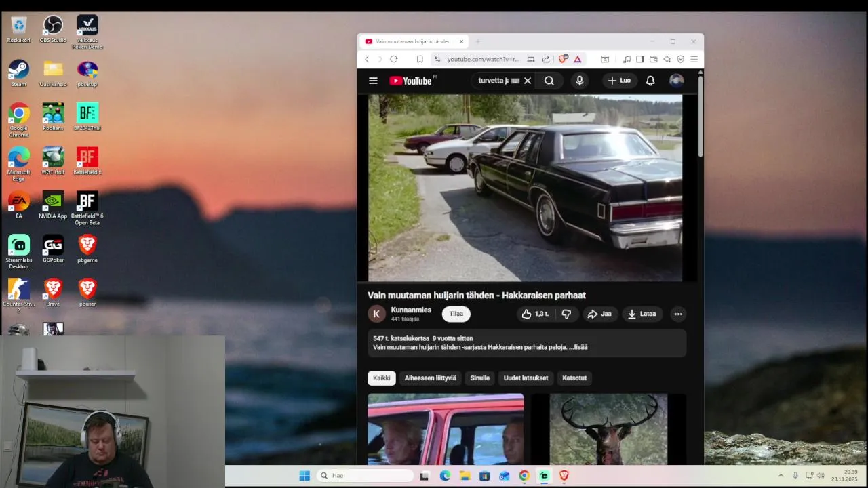Select the Battlefield 6 desktop icon

pos(87,161)
